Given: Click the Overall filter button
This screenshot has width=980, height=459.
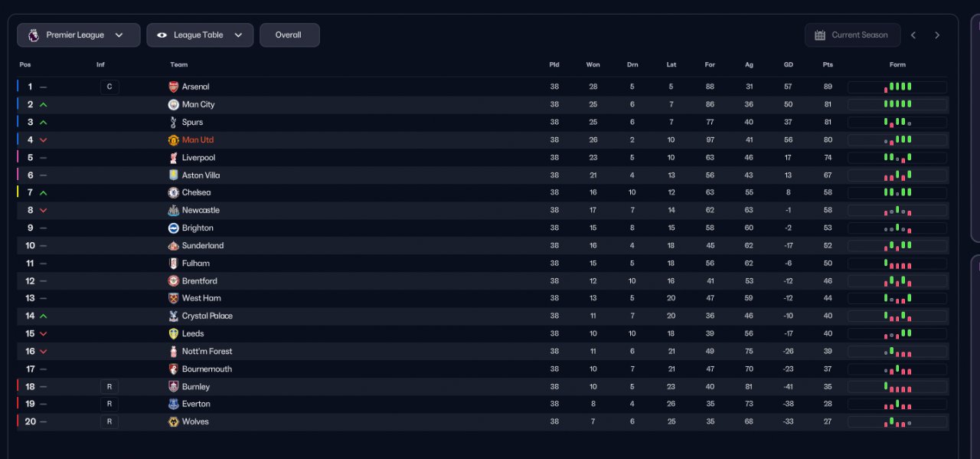Looking at the screenshot, I should (x=289, y=35).
